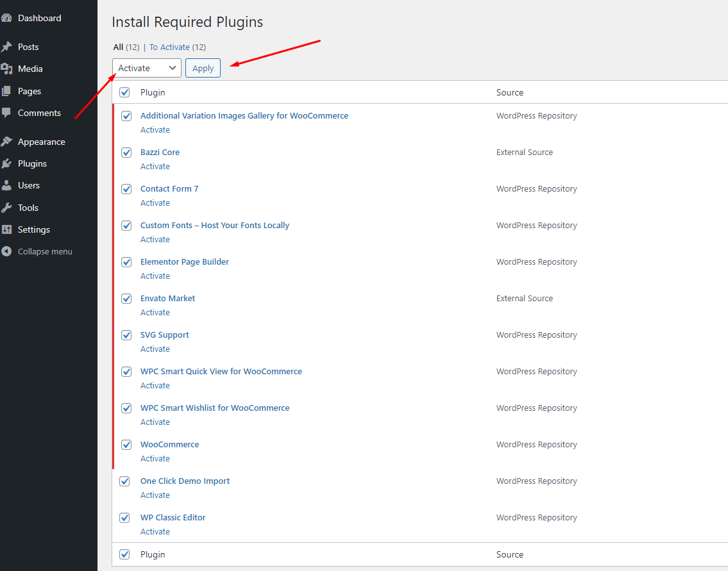This screenshot has height=571, width=728.
Task: Click the Apply button
Action: point(203,68)
